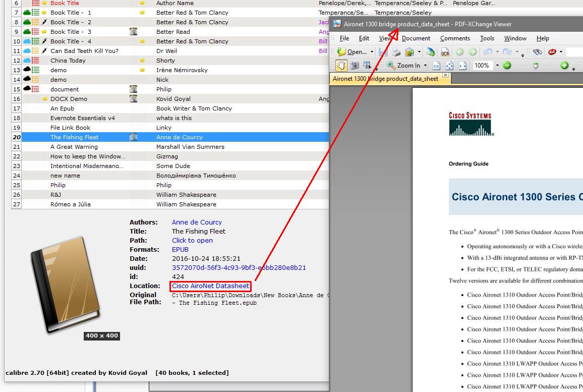Go to next view with green forward arrow

click(x=473, y=52)
